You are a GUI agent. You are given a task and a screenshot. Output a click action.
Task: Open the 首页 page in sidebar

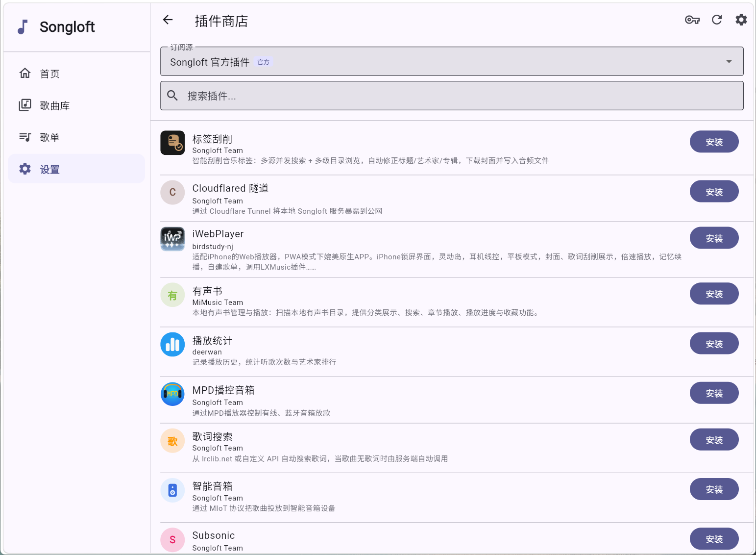pyautogui.click(x=76, y=74)
